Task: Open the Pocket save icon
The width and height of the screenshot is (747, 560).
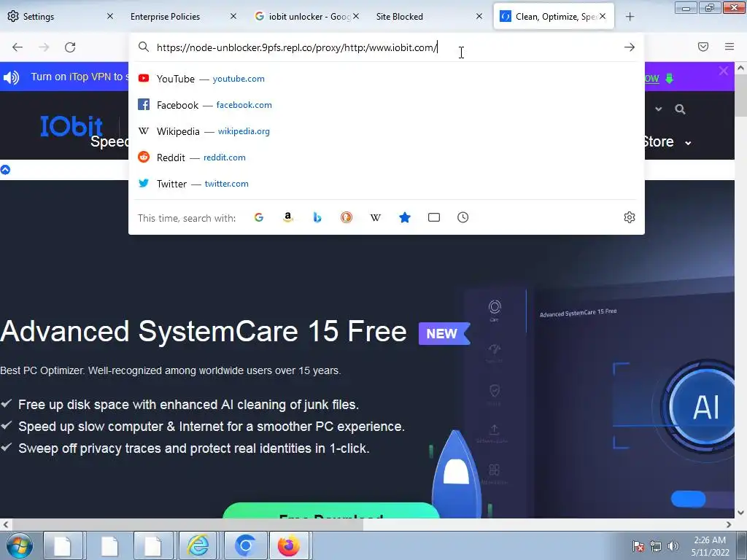Action: tap(703, 47)
